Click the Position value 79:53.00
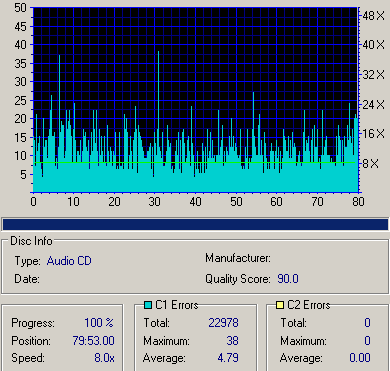Screen dimensions: 390x371 pos(93,341)
